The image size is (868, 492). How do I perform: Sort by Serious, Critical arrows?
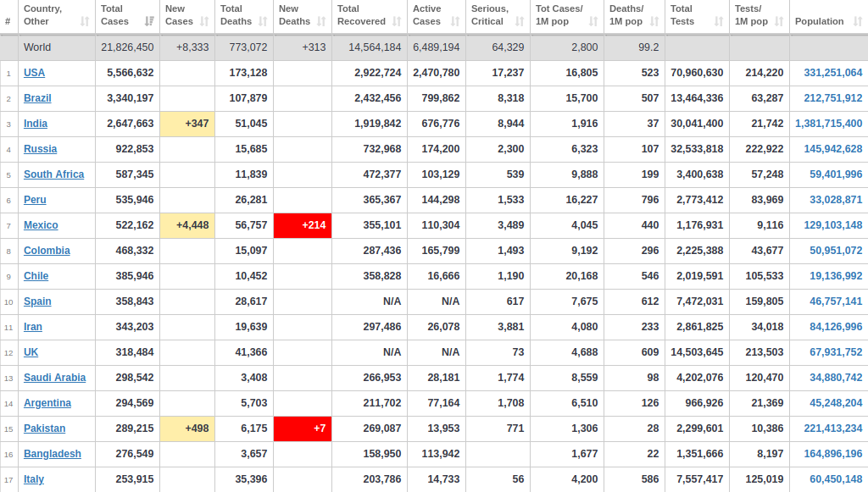click(520, 21)
